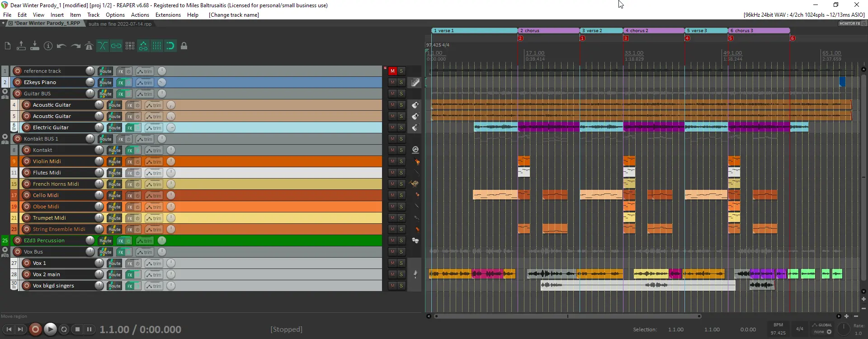
Task: Open the Extensions menu
Action: point(168,15)
